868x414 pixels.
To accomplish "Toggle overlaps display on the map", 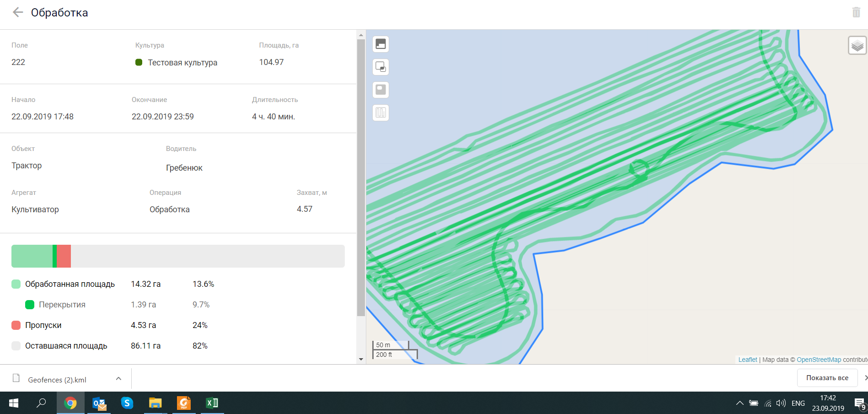I will click(x=380, y=67).
